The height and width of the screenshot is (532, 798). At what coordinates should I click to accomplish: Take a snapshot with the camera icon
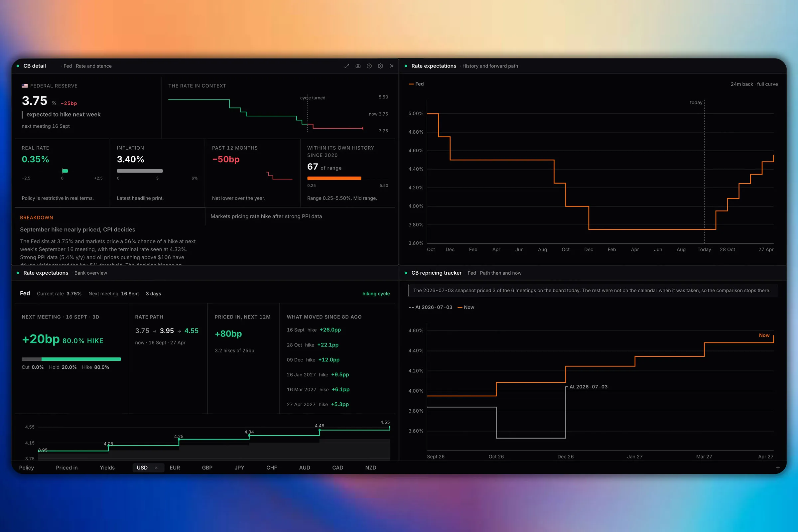(x=358, y=66)
